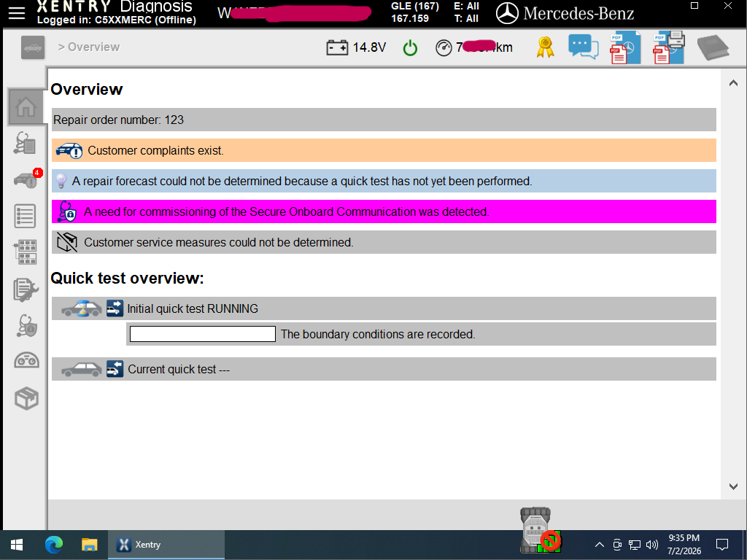Select the Xentry taskbar button
Image resolution: width=747 pixels, height=560 pixels.
tap(166, 545)
